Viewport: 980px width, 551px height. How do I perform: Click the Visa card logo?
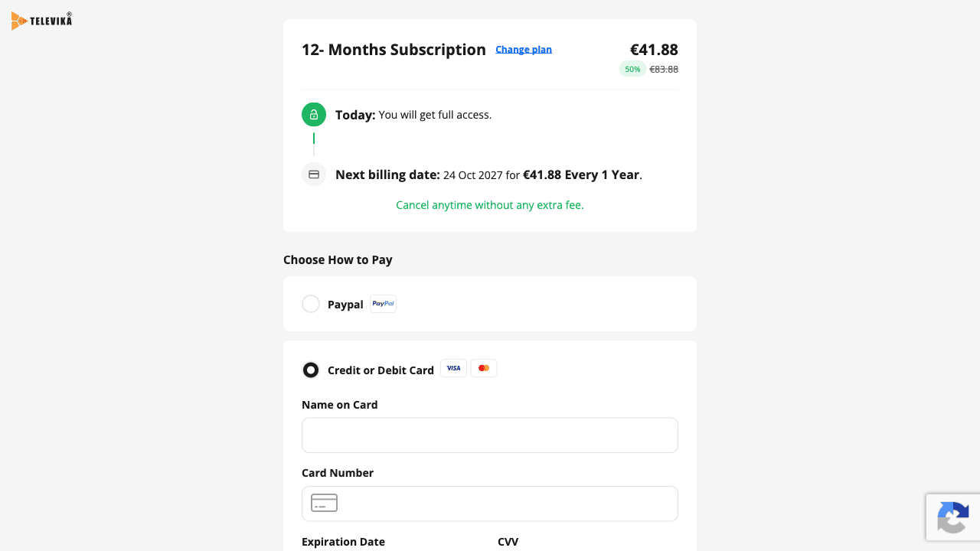point(453,368)
